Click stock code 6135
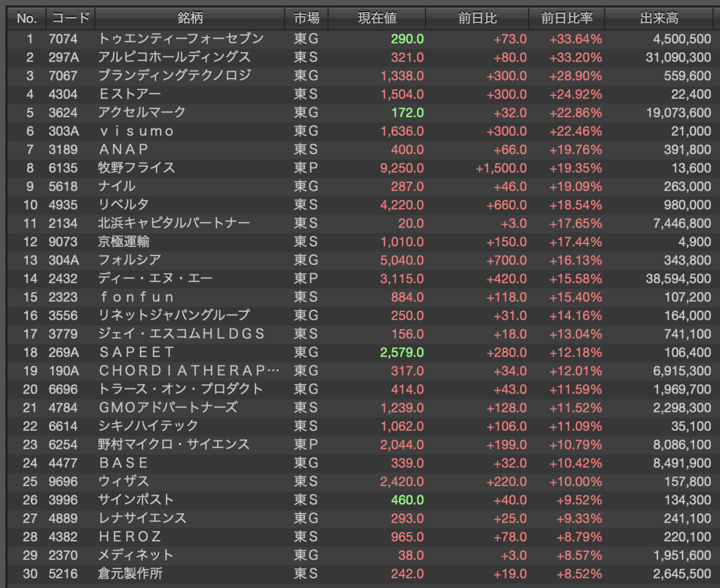 click(62, 167)
